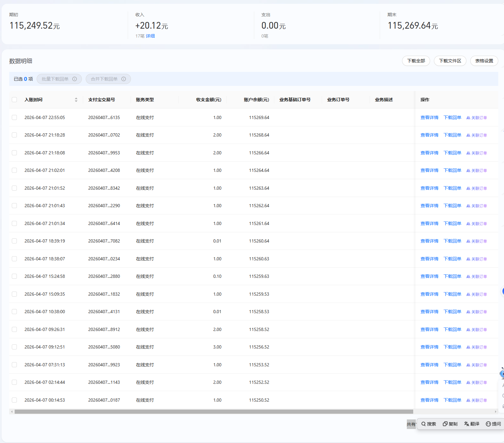
Task: Open the 下载文件区 download file area
Action: click(450, 61)
